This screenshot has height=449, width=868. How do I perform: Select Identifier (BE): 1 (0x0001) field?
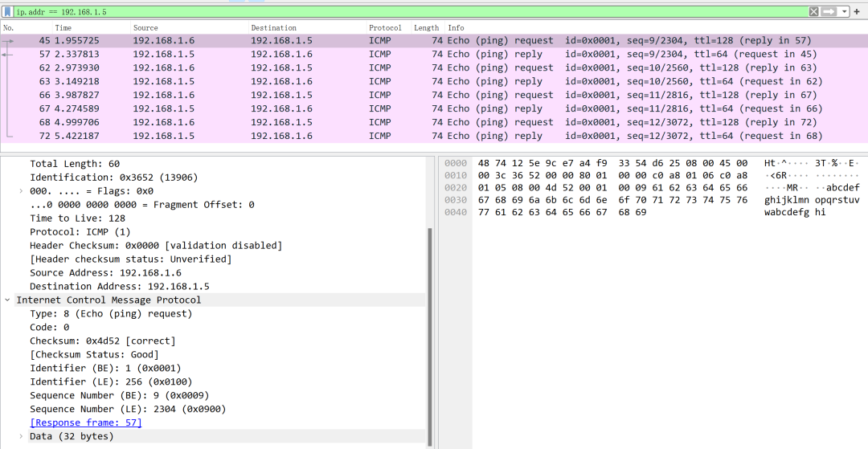click(105, 368)
